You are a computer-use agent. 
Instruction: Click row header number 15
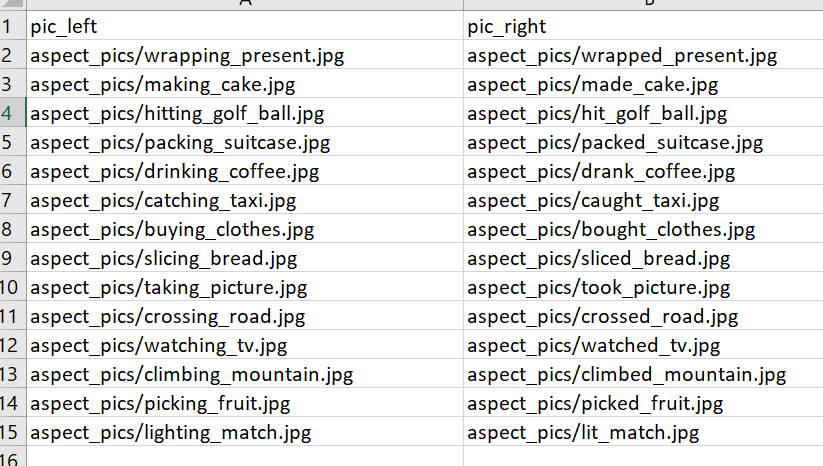pos(11,433)
